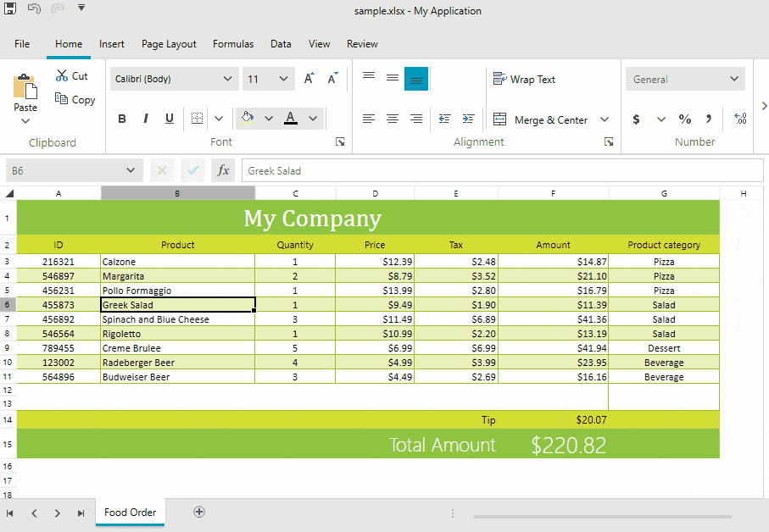Click the decrease font size icon
Image resolution: width=769 pixels, height=532 pixels.
pos(333,79)
